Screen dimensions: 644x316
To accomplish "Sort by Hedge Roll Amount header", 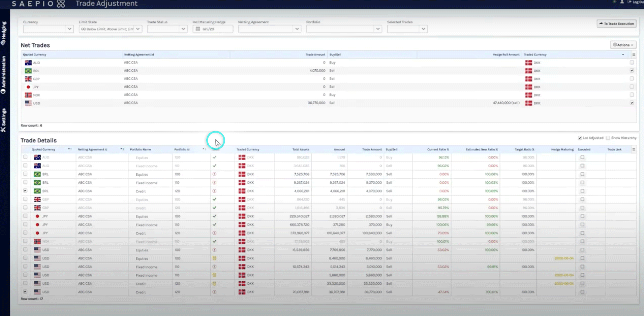I will coord(506,55).
